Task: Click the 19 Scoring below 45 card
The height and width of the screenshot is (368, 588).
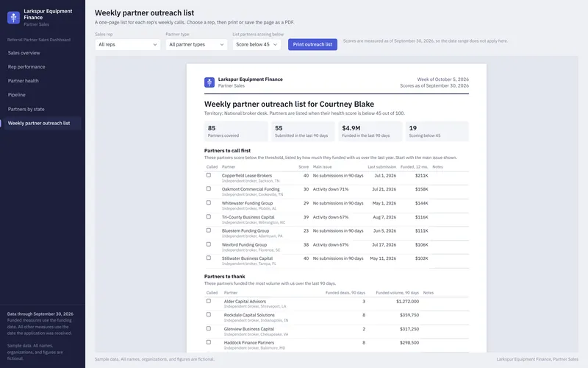Action: 437,131
